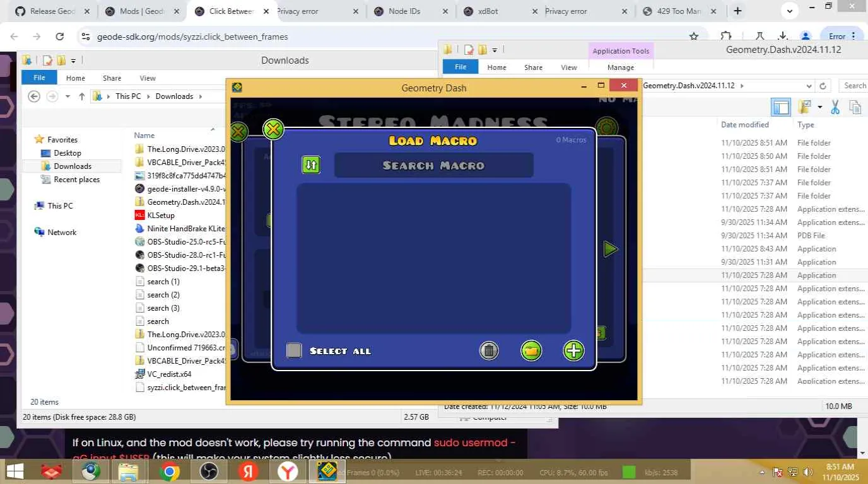Sort by Date modified column header
The height and width of the screenshot is (484, 868).
coord(745,125)
